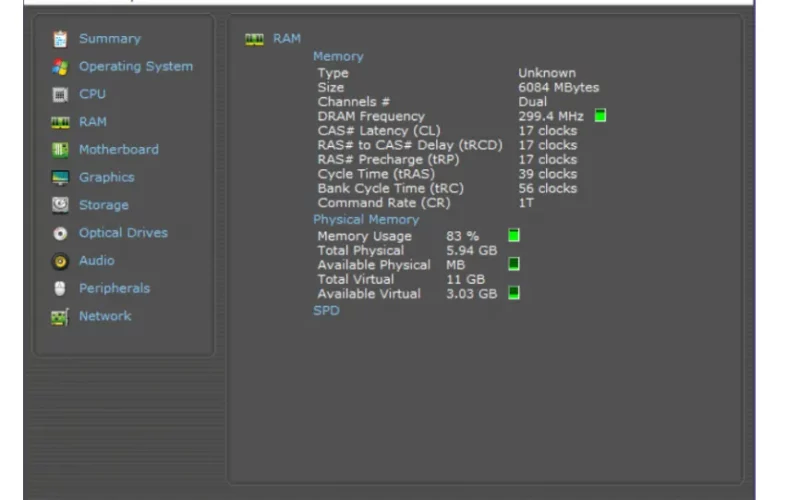Click the Network card icon

pos(60,317)
